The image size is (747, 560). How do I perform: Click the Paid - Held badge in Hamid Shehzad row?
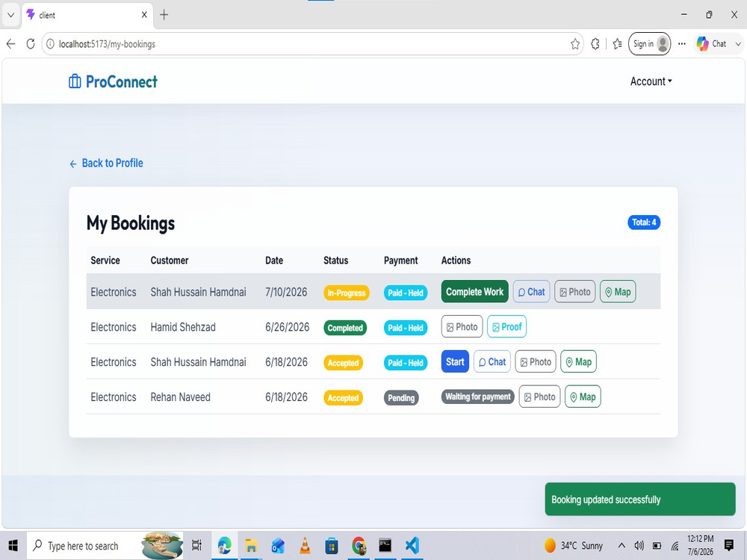click(x=406, y=328)
